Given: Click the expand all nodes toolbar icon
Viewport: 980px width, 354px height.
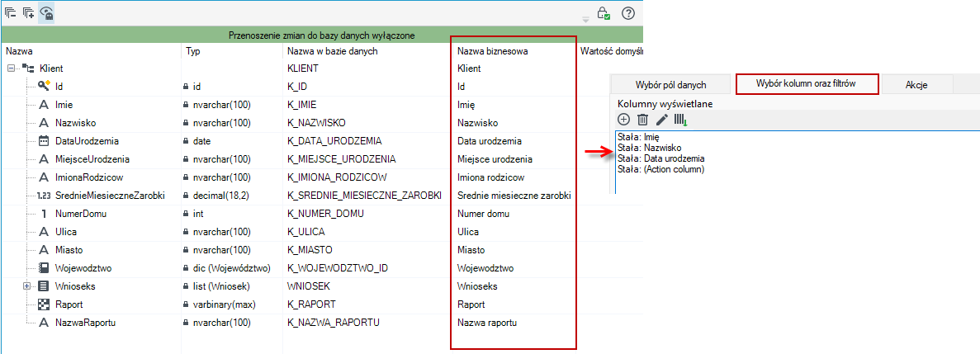Looking at the screenshot, I should 29,12.
